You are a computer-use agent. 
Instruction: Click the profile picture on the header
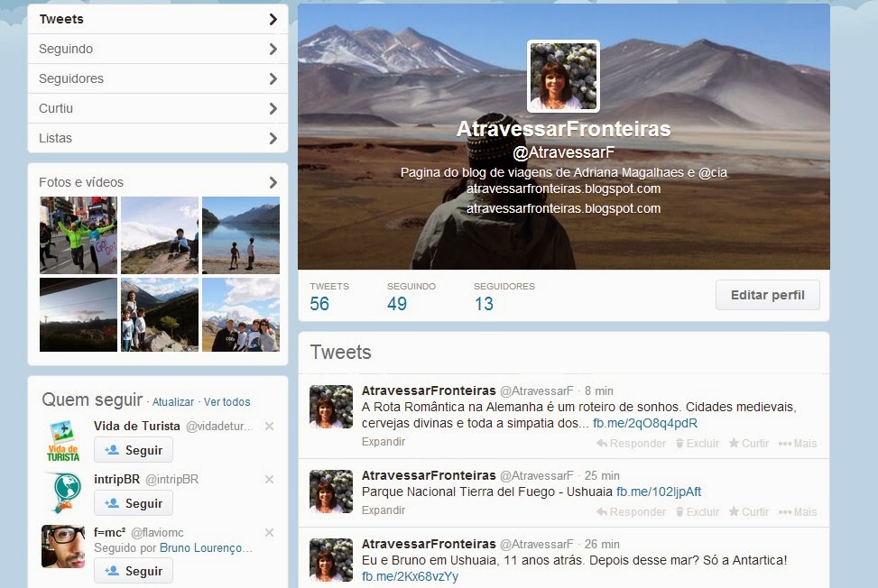tap(563, 76)
